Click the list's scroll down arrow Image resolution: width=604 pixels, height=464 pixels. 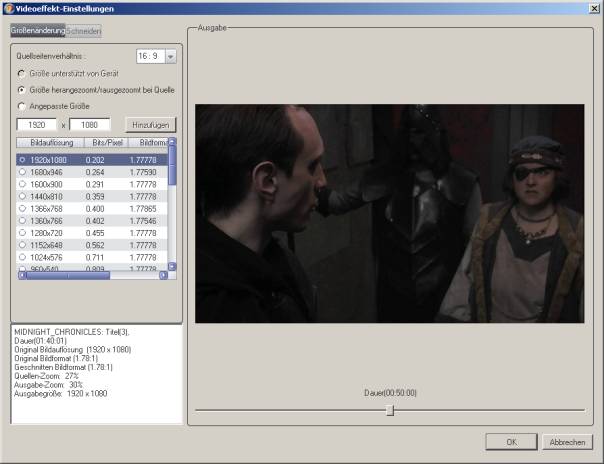pyautogui.click(x=172, y=266)
